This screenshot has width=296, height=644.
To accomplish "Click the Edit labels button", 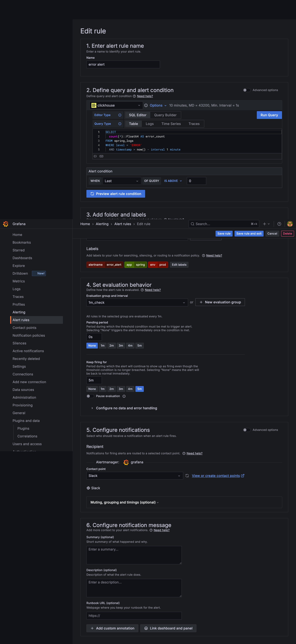I will click(179, 264).
